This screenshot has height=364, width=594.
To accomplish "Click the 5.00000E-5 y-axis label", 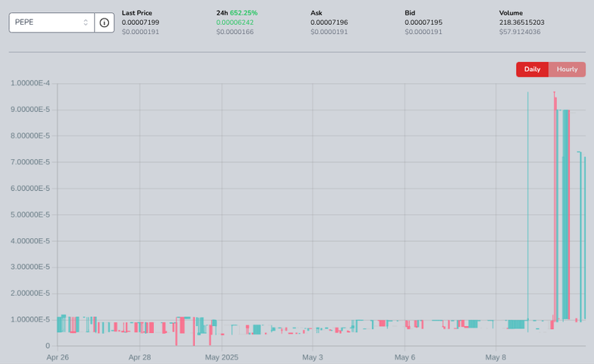I will pos(30,215).
